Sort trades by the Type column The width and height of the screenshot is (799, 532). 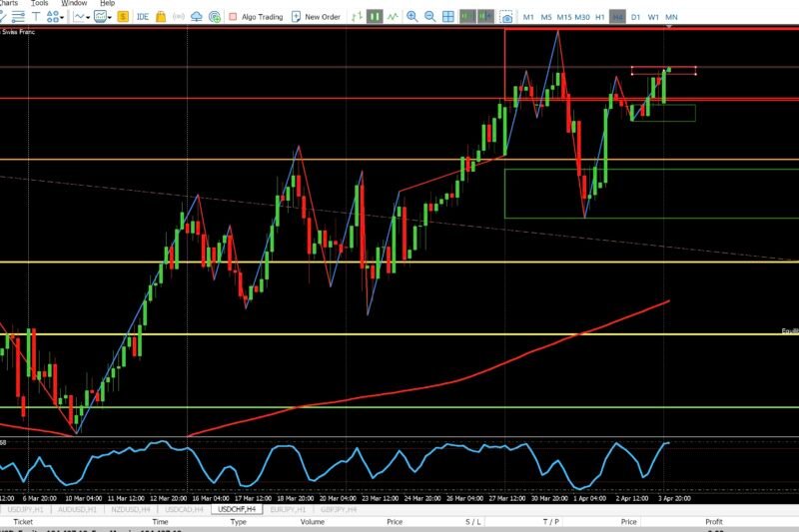tap(238, 521)
